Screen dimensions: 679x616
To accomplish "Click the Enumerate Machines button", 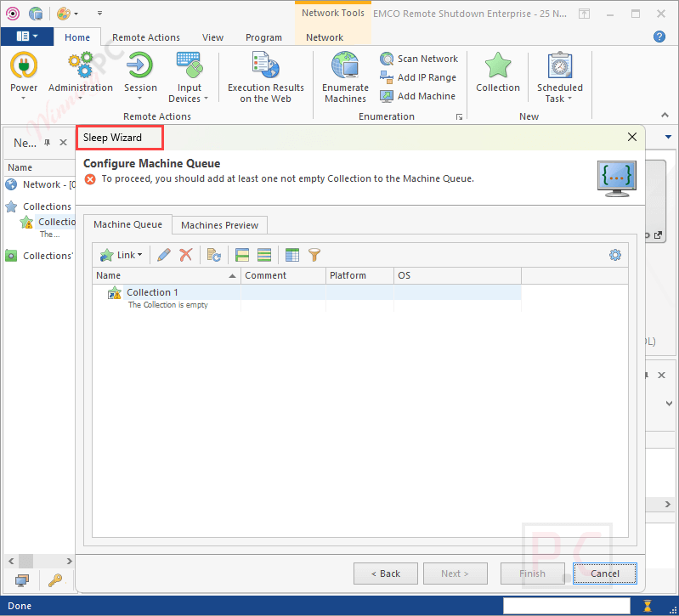I will click(x=345, y=77).
